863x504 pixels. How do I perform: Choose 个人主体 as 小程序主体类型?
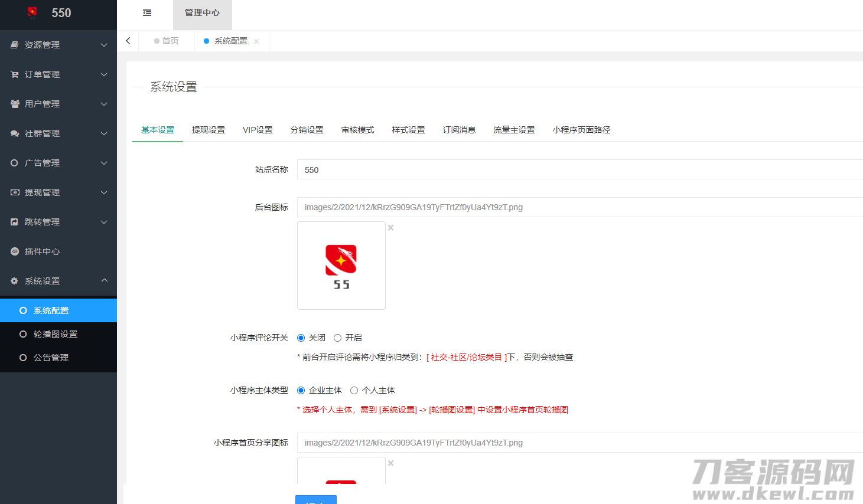(x=354, y=391)
